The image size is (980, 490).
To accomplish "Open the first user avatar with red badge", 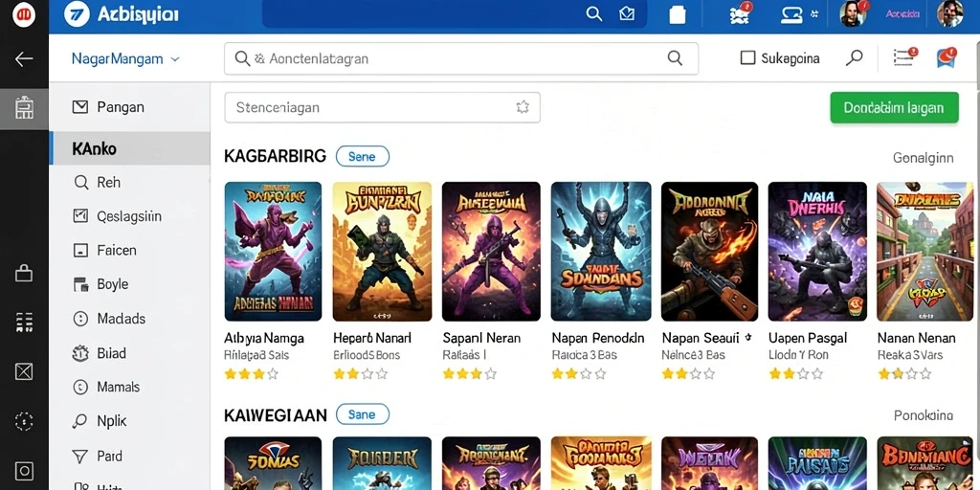I will click(854, 13).
